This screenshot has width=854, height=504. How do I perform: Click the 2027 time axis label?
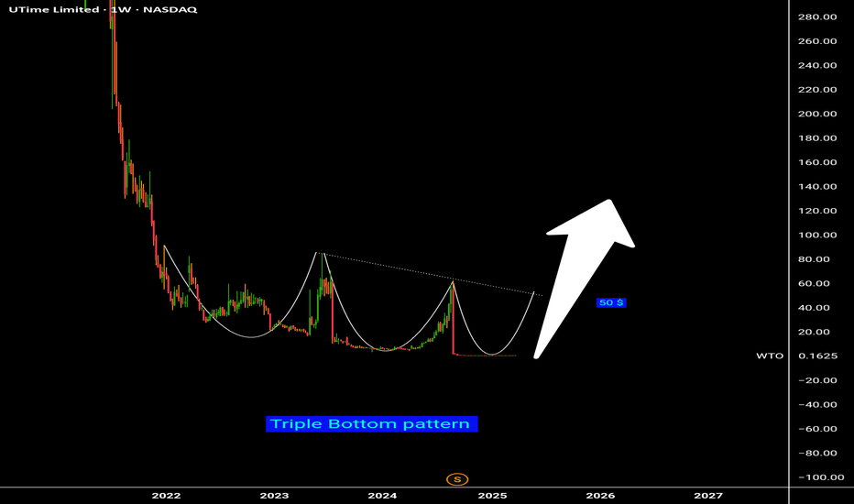click(708, 495)
